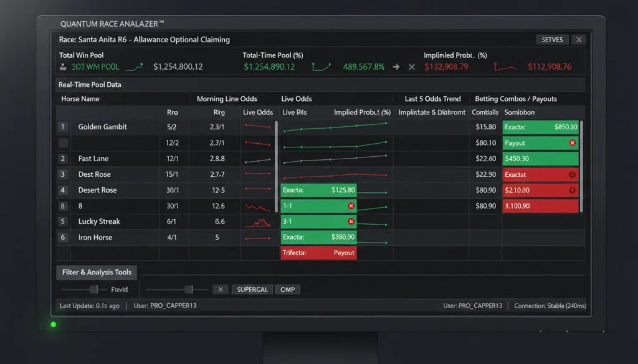Select the Exacta: $850.30 payout box

[540, 127]
